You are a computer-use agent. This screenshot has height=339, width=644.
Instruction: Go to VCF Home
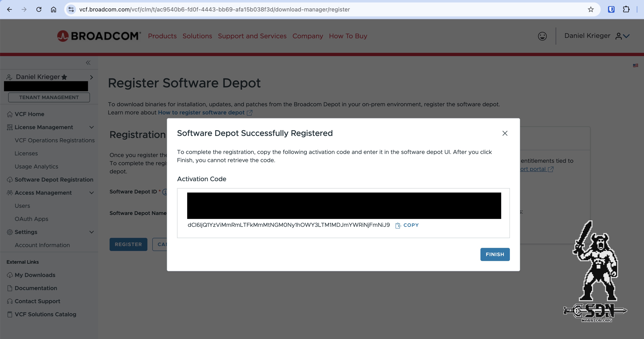click(29, 114)
